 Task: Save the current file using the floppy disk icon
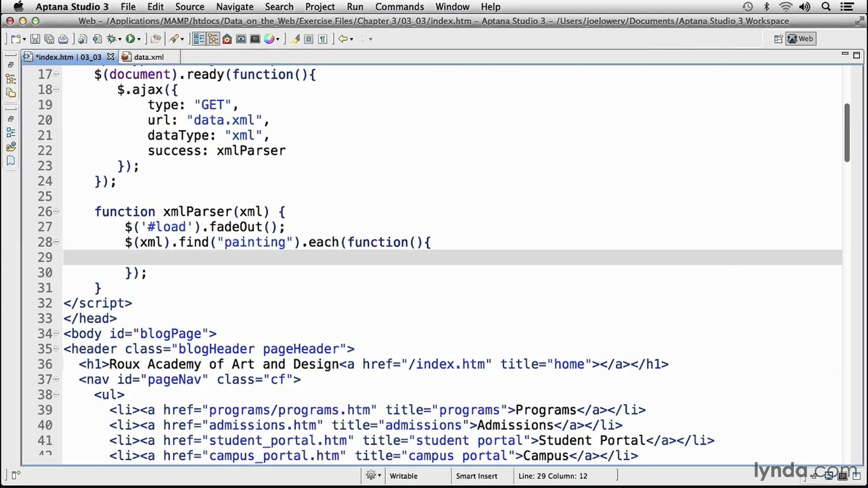(35, 39)
